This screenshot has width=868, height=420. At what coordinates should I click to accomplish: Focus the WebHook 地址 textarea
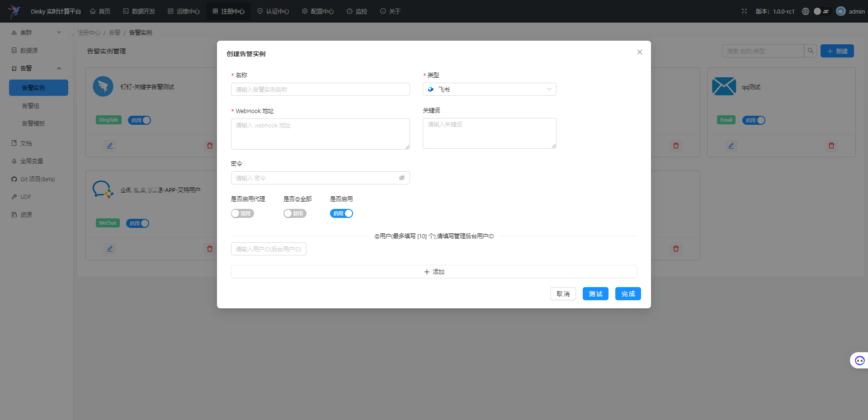[x=321, y=134]
